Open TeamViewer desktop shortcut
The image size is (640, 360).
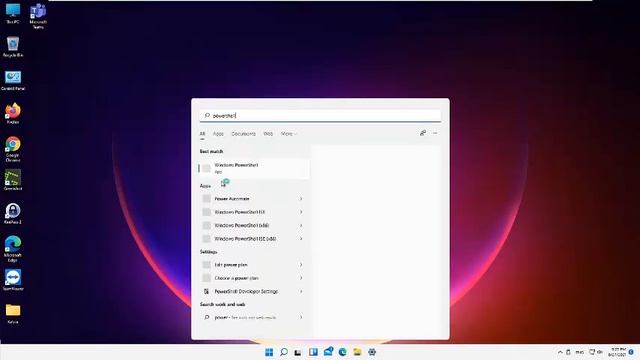(13, 280)
